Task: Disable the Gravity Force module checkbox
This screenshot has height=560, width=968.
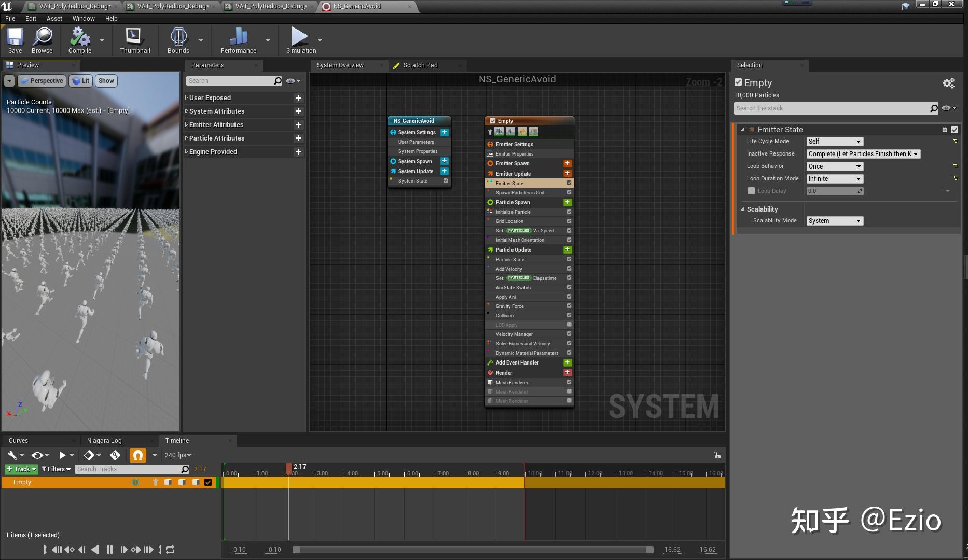Action: (569, 306)
